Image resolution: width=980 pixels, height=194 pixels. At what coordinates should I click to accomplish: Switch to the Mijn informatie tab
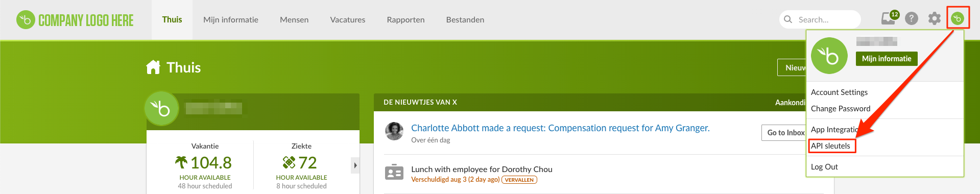(x=231, y=20)
